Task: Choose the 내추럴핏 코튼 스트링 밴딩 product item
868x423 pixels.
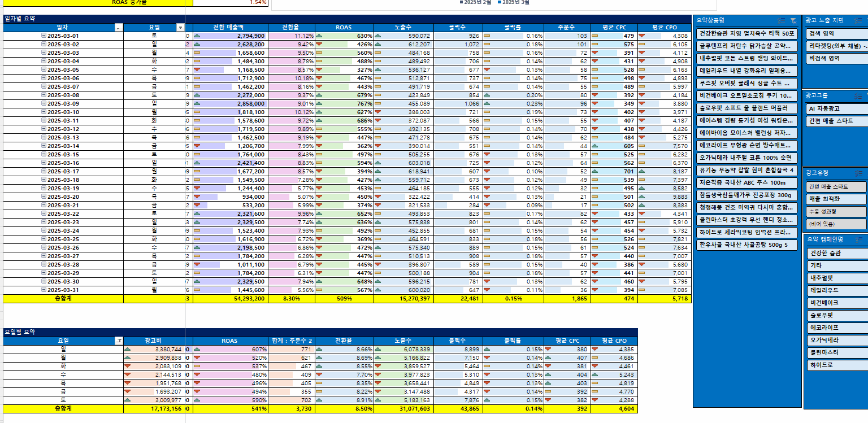Action: pyautogui.click(x=747, y=58)
